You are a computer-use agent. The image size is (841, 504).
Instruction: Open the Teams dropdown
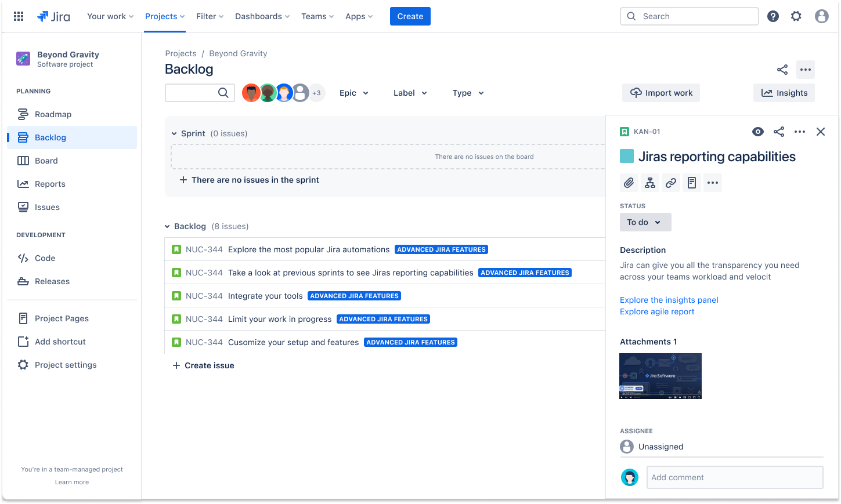[x=317, y=16]
